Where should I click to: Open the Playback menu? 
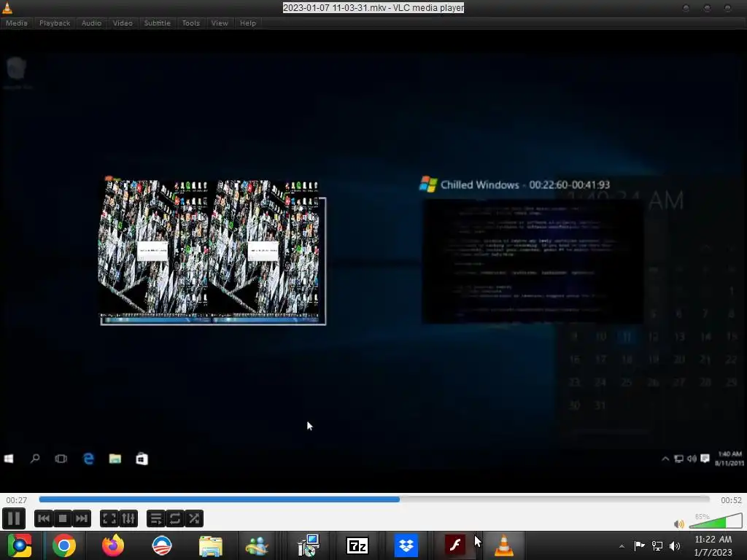coord(55,23)
